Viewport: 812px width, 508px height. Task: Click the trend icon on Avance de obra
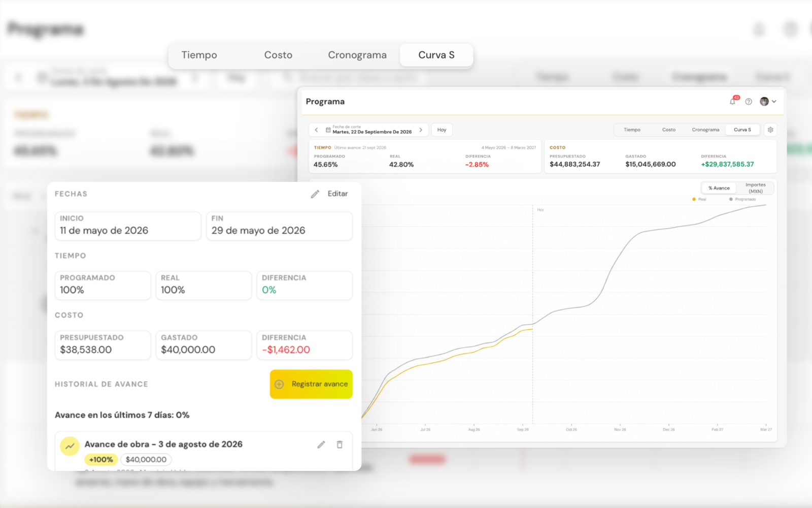point(70,447)
